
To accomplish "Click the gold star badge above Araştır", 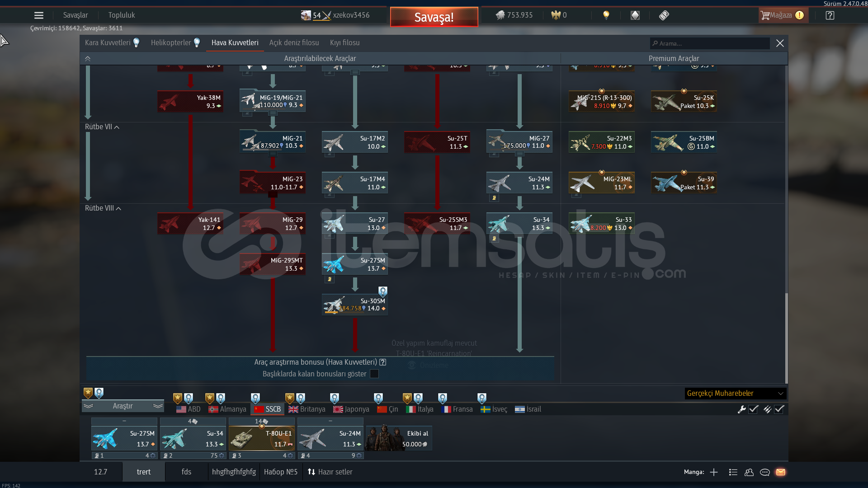I will point(88,393).
